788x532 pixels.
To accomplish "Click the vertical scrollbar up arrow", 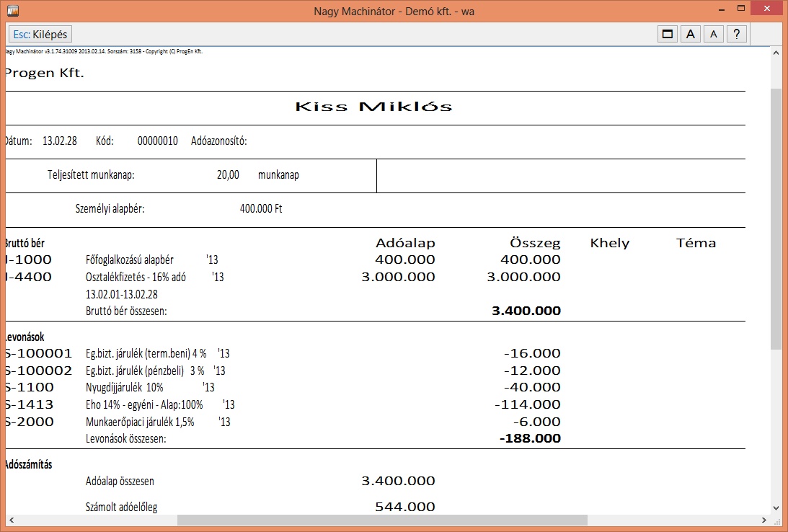I will coord(776,54).
